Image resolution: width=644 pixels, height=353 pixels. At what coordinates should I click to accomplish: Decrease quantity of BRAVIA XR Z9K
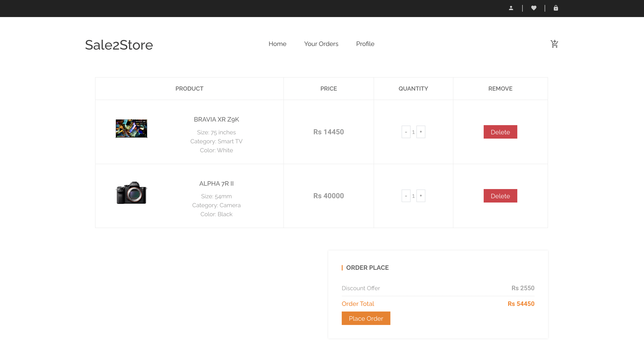[406, 132]
